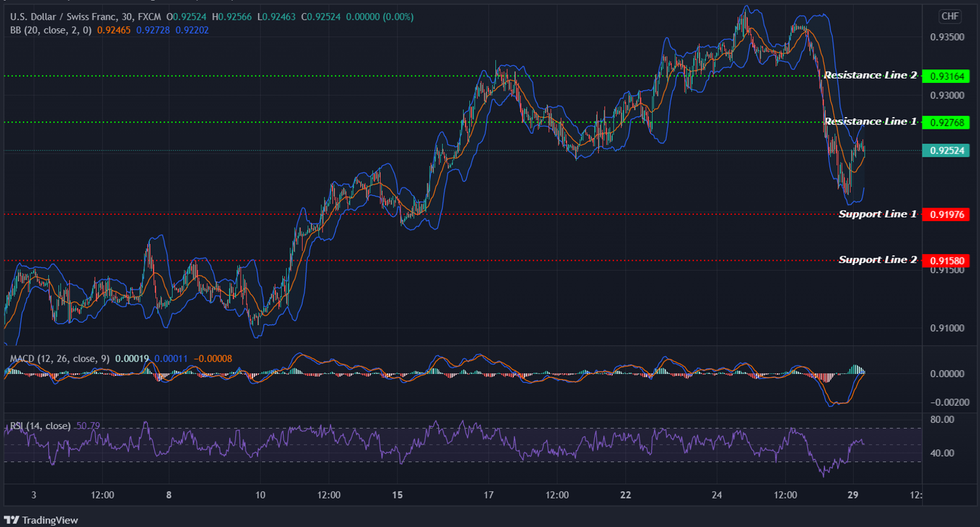Viewport: 980px width, 527px height.
Task: Click the date label 3 on time axis
Action: 33,495
